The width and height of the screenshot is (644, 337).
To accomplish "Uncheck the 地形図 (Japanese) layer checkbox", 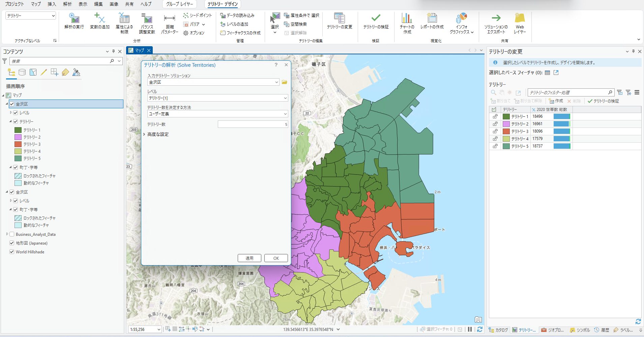I will (x=12, y=243).
